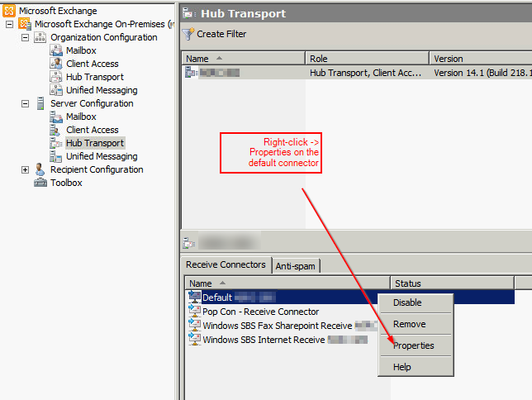
Task: Click the server icon in the Hub Transport server row
Action: pos(192,73)
